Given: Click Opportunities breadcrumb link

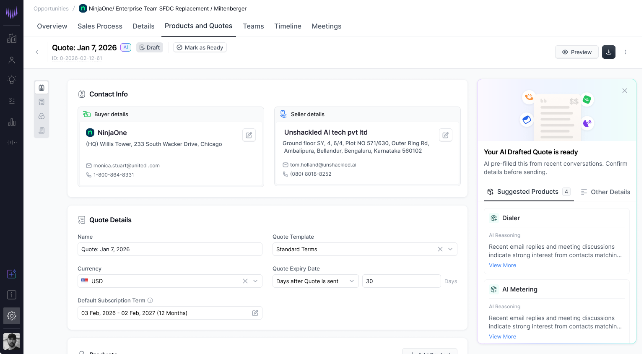Looking at the screenshot, I should (51, 8).
